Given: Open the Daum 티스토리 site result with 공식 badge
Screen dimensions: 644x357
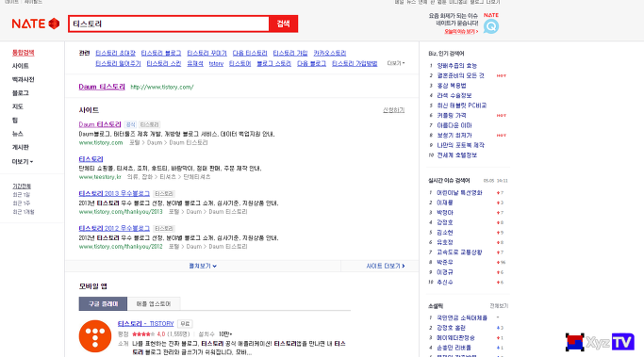Looking at the screenshot, I should 100,124.
